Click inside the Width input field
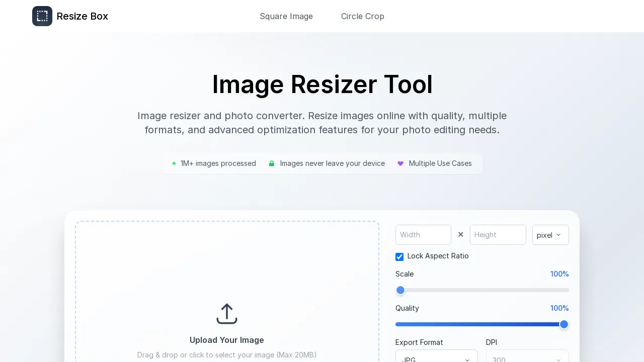Image resolution: width=644 pixels, height=362 pixels. [423, 234]
